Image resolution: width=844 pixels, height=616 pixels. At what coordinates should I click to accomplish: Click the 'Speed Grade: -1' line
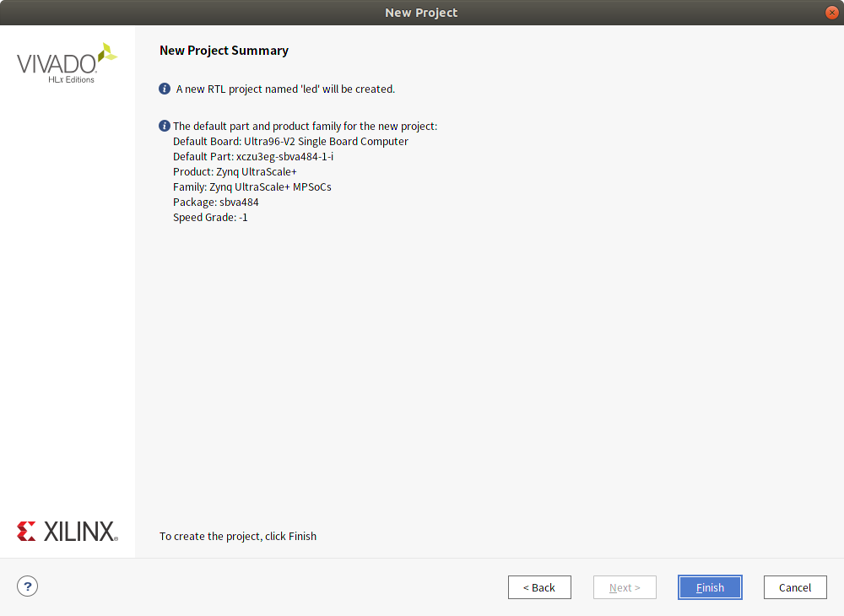coord(210,218)
